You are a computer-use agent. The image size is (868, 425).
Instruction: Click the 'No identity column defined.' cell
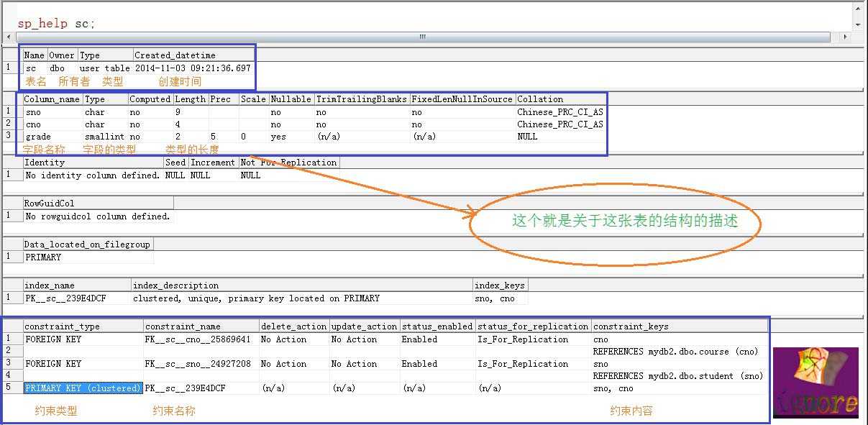pos(93,175)
